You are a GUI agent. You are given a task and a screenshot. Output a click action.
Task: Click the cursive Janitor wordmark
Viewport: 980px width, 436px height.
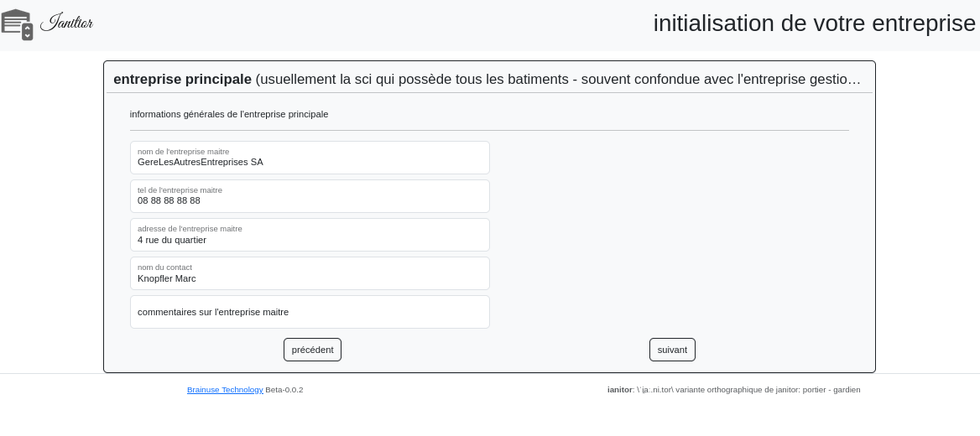[x=67, y=23]
